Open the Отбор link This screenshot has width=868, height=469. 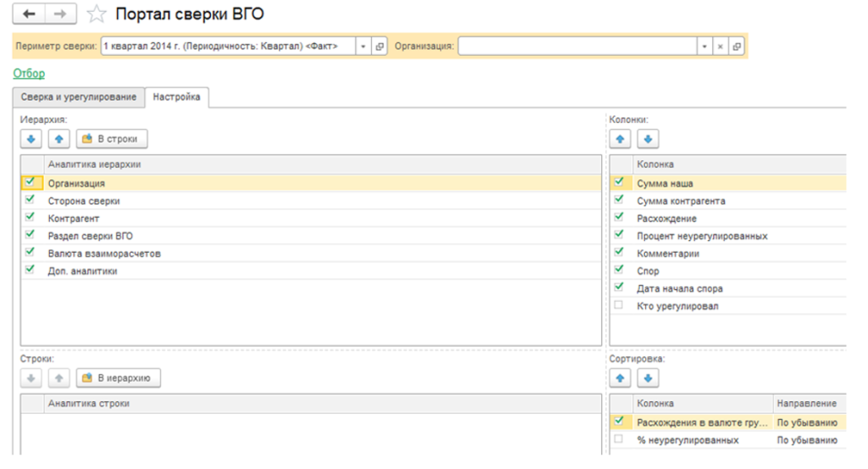click(x=29, y=74)
